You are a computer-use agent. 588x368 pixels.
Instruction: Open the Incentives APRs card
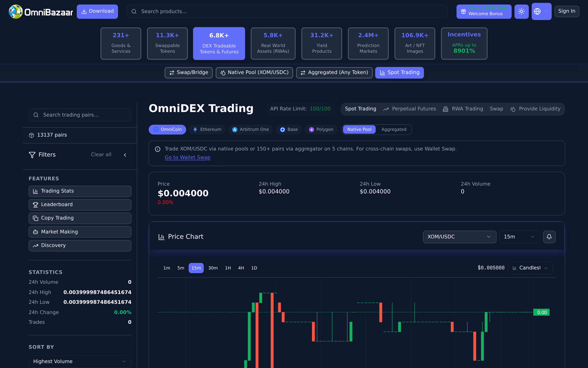464,44
